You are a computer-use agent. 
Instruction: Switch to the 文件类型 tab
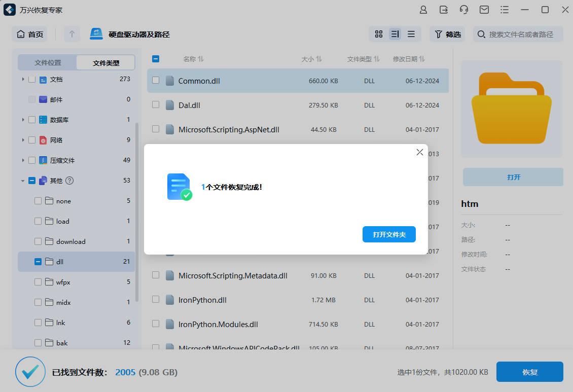point(105,62)
